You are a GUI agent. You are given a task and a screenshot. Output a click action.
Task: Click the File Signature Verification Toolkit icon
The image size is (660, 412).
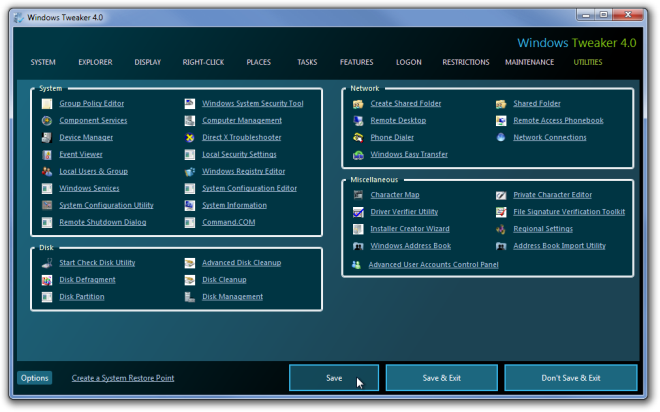501,212
